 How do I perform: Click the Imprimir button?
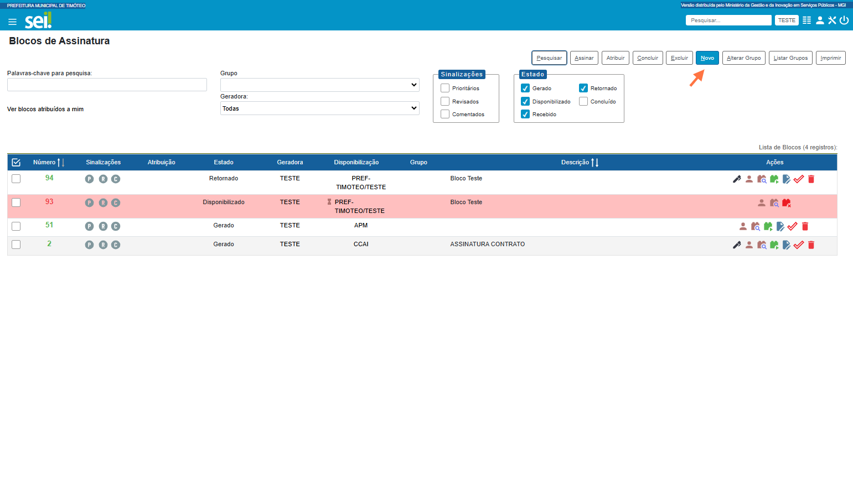[830, 58]
